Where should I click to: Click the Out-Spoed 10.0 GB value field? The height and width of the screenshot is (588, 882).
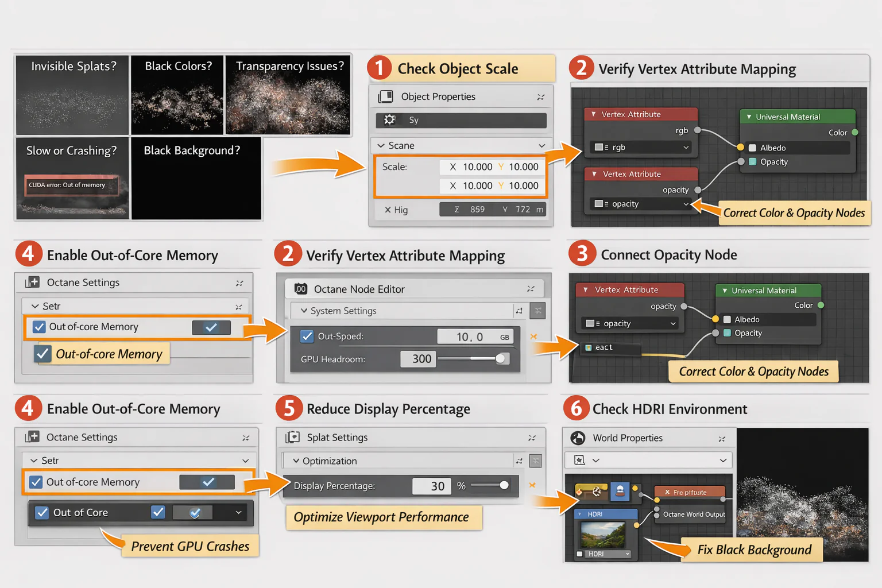475,336
